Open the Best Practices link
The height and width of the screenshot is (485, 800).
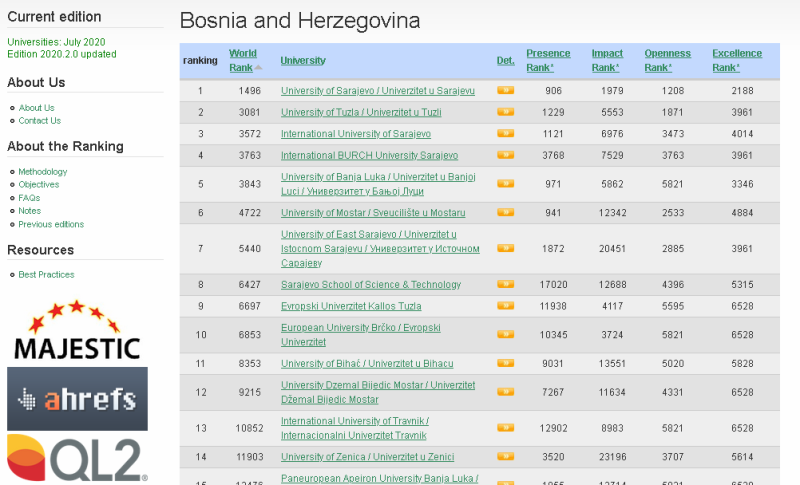pyautogui.click(x=46, y=274)
